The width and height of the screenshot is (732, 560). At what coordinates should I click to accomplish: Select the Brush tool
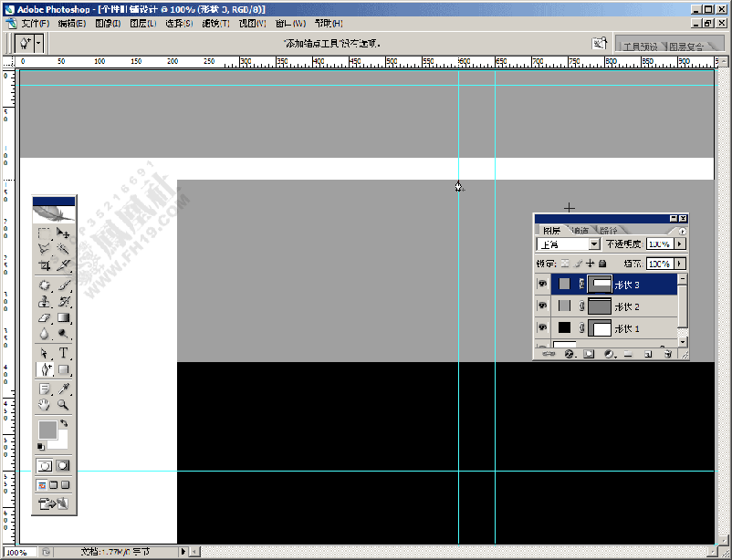(x=63, y=285)
